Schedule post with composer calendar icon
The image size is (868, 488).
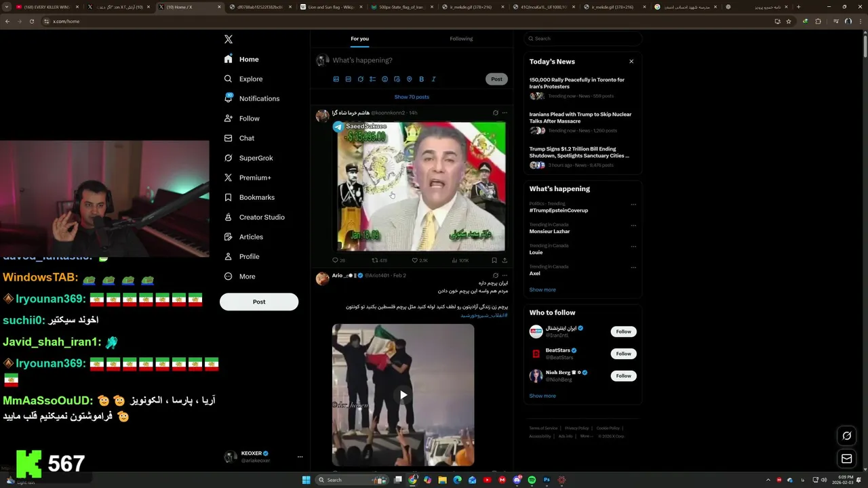pos(397,79)
